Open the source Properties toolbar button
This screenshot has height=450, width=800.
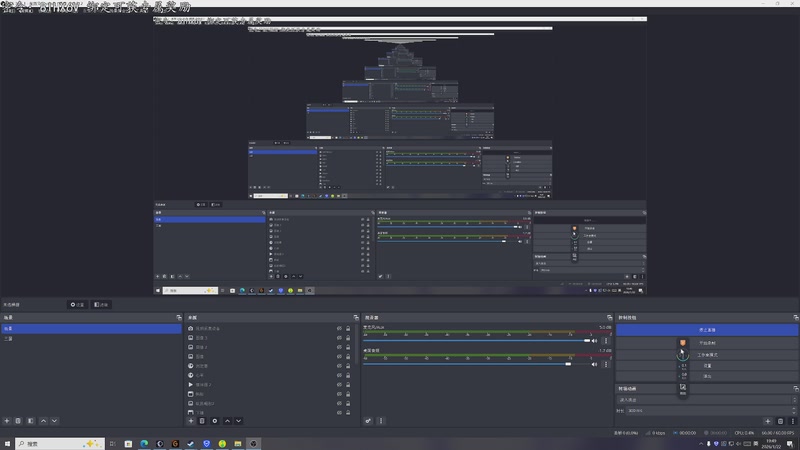(x=77, y=305)
